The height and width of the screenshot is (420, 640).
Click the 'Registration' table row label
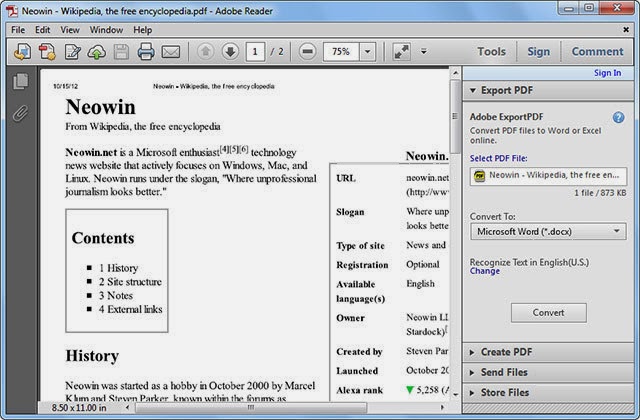pos(362,265)
